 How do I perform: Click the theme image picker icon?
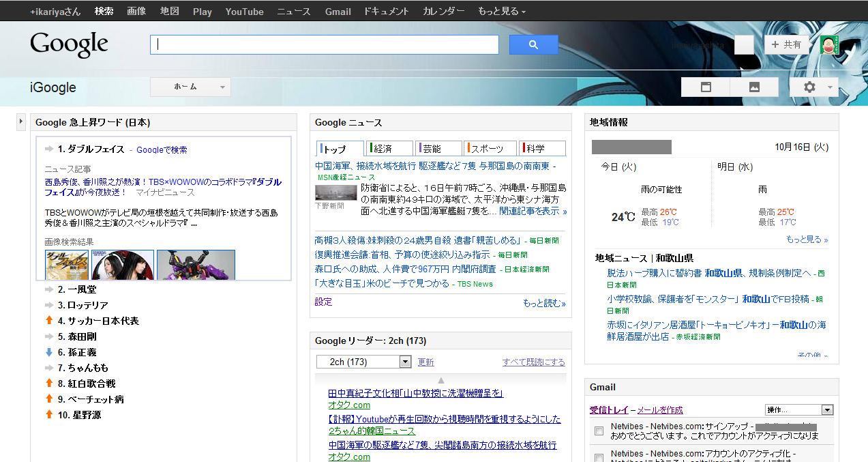[x=754, y=87]
